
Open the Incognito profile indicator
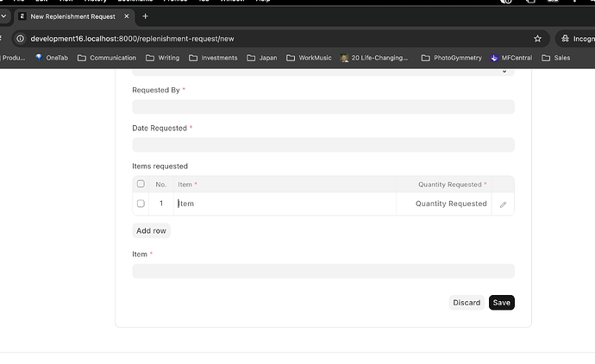point(577,39)
